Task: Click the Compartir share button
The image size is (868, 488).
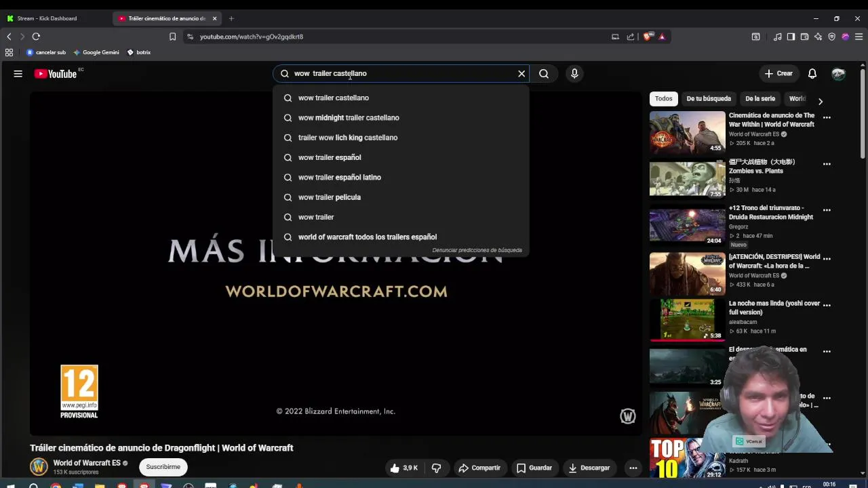Action: coord(479,468)
